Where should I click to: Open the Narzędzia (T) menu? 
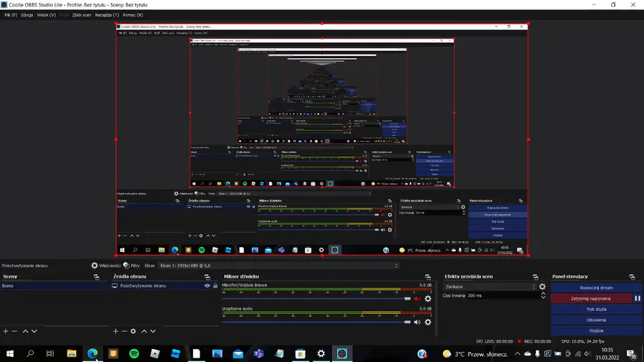pyautogui.click(x=107, y=15)
